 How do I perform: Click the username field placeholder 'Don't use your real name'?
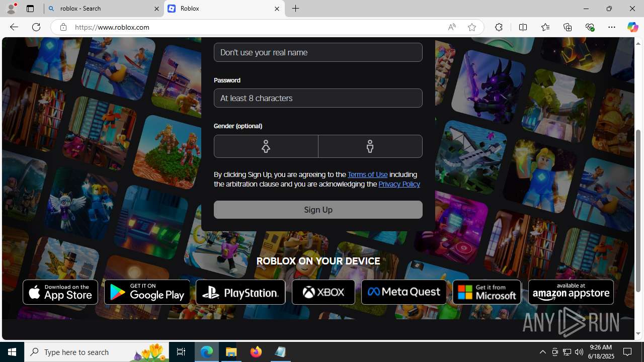pyautogui.click(x=318, y=52)
